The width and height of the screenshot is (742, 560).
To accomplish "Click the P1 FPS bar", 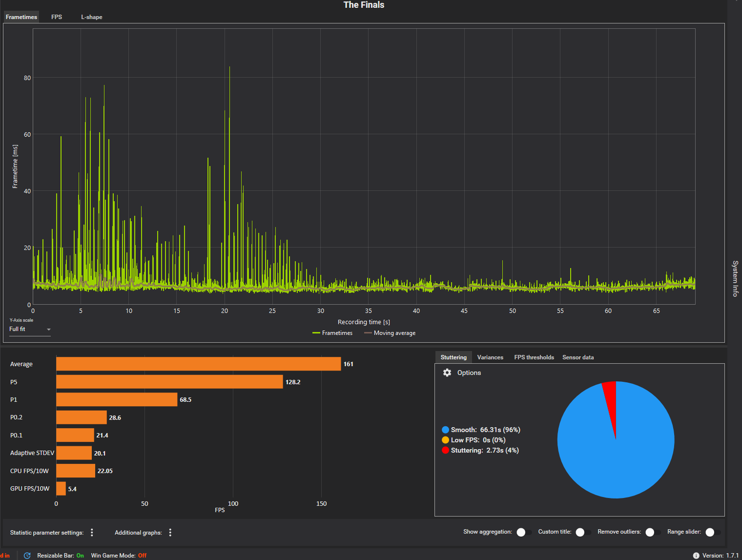I will (117, 399).
